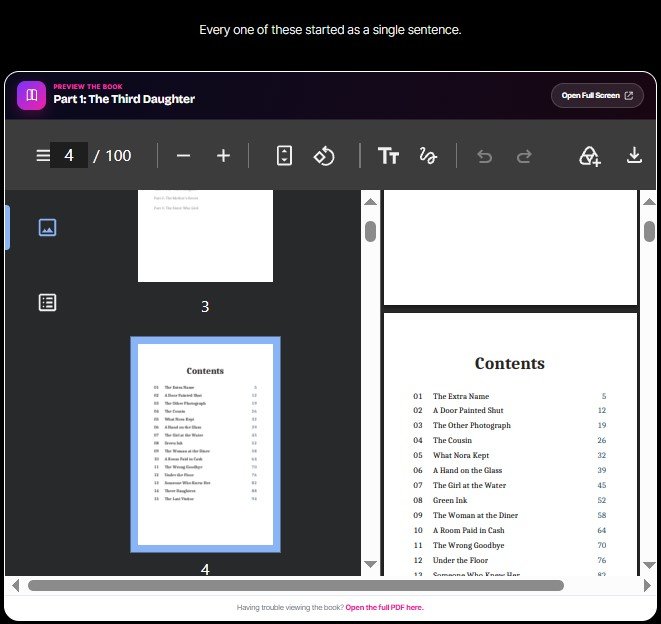Viewport: 661px width, 624px height.
Task: Click the document pane scrollbar thumb
Action: click(x=649, y=231)
